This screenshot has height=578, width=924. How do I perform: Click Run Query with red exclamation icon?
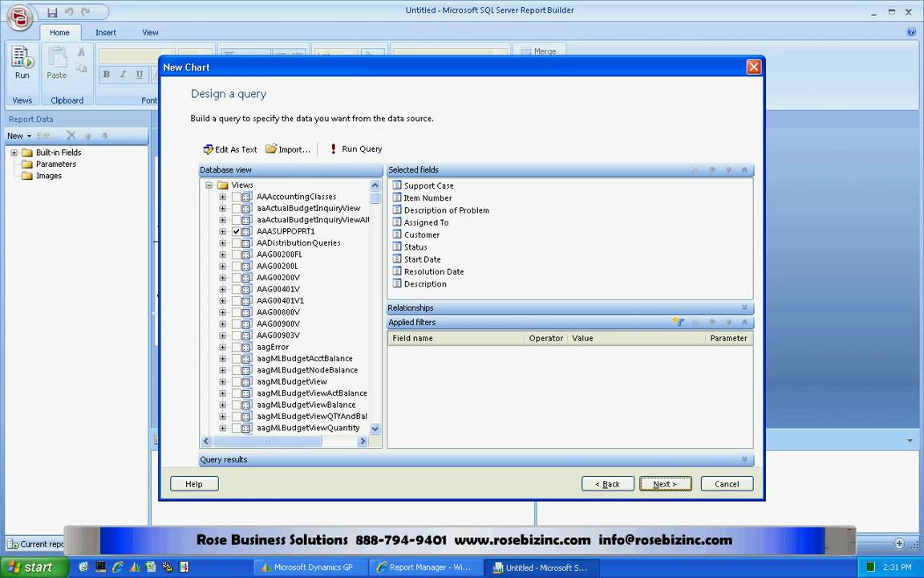click(355, 149)
